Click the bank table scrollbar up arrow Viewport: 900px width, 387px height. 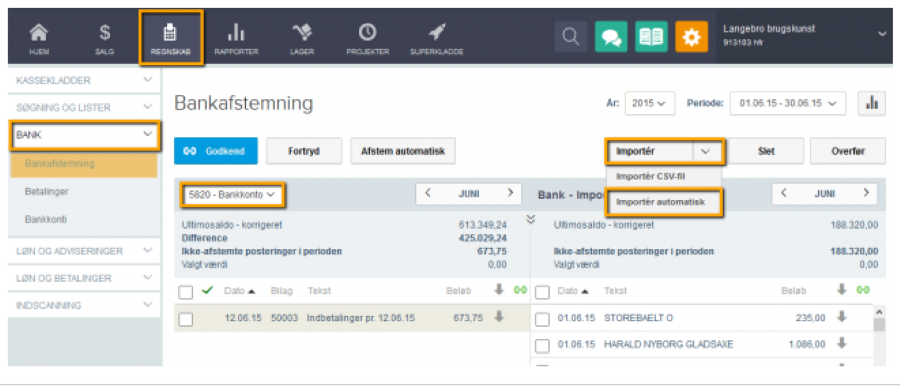click(879, 312)
